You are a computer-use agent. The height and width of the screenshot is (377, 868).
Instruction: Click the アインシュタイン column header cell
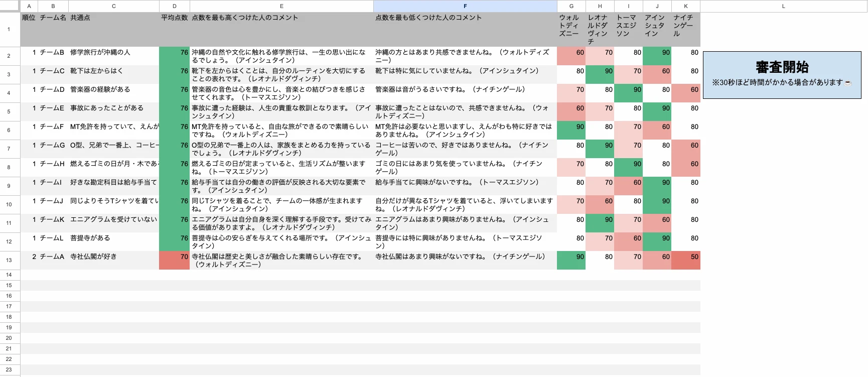[657, 30]
